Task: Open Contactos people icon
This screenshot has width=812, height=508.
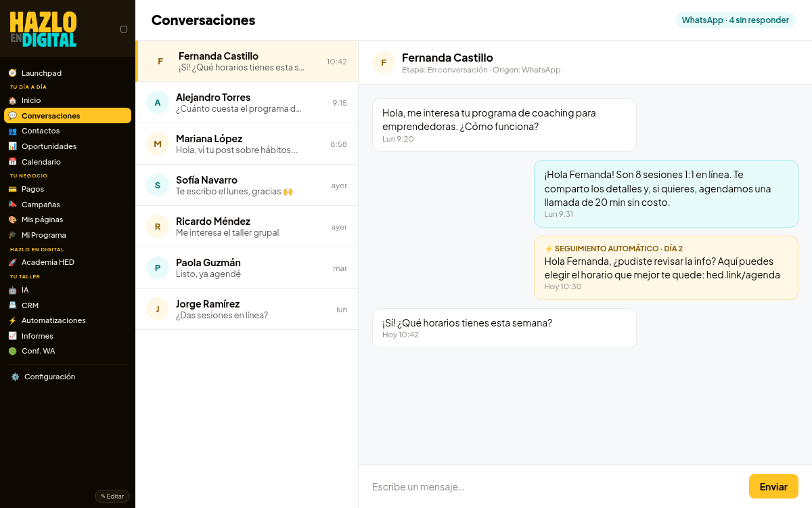Action: tap(12, 131)
